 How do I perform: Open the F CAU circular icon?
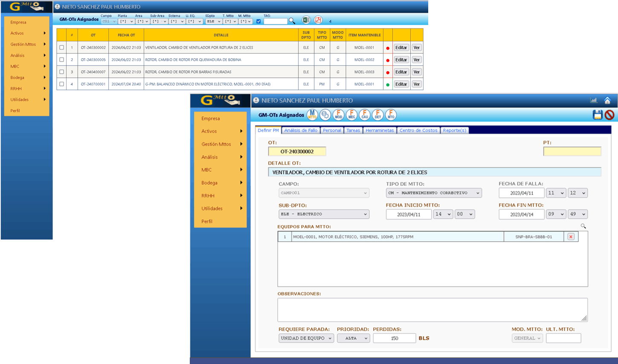click(365, 115)
